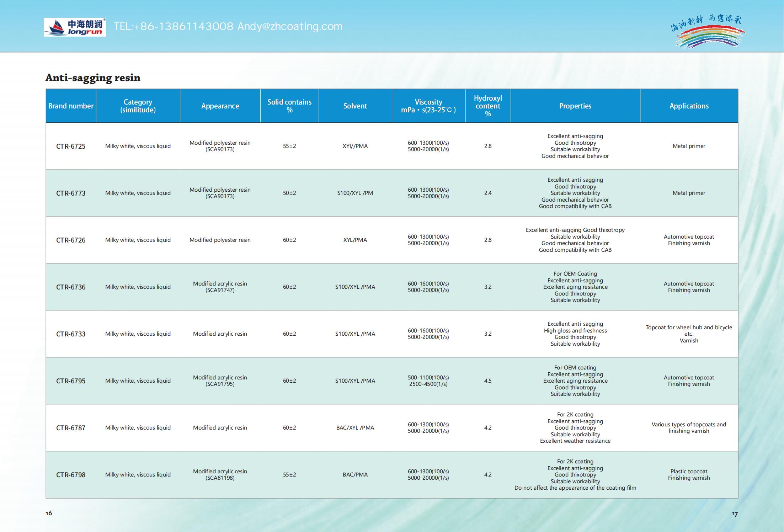Select the Hydroxyl content % header
The image size is (784, 532).
point(488,106)
